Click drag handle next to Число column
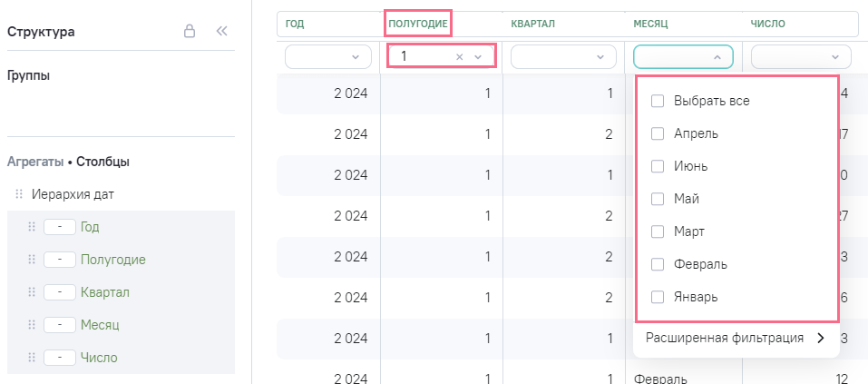 coord(32,358)
